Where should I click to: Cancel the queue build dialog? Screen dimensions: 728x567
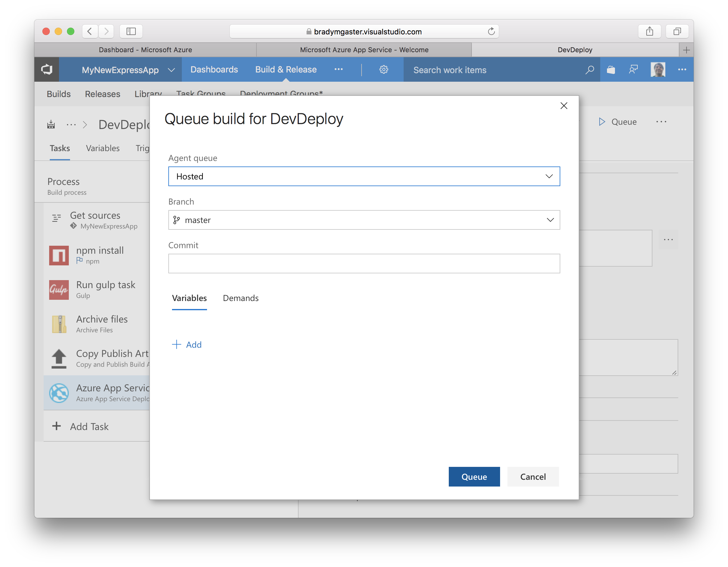coord(533,477)
